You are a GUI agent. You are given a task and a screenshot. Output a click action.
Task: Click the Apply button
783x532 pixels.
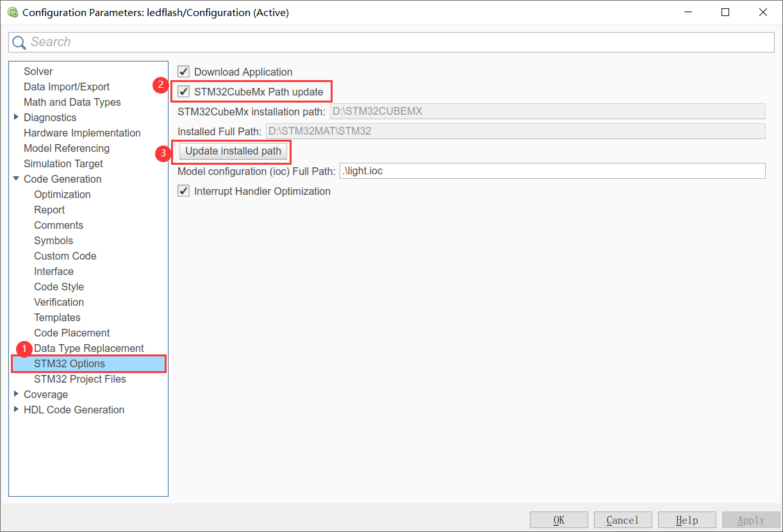pyautogui.click(x=751, y=520)
